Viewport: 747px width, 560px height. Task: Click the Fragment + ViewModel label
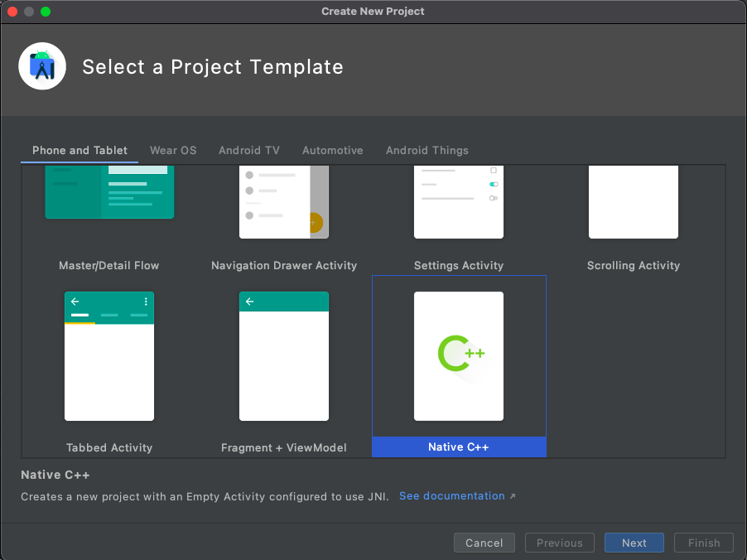point(284,447)
